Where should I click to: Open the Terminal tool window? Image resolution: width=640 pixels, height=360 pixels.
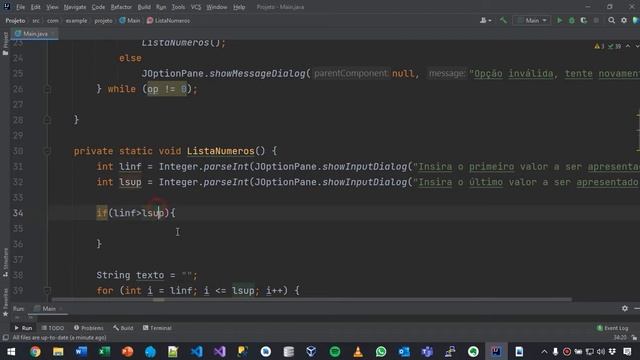[157, 328]
